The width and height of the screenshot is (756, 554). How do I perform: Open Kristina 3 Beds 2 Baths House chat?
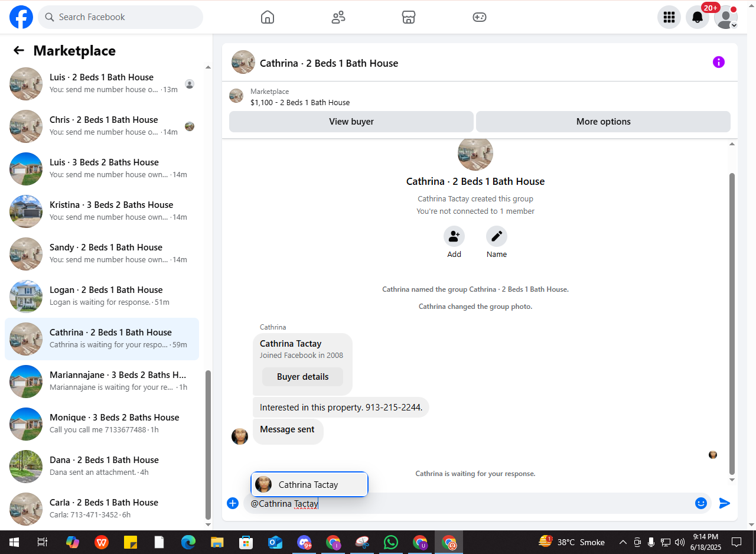102,211
